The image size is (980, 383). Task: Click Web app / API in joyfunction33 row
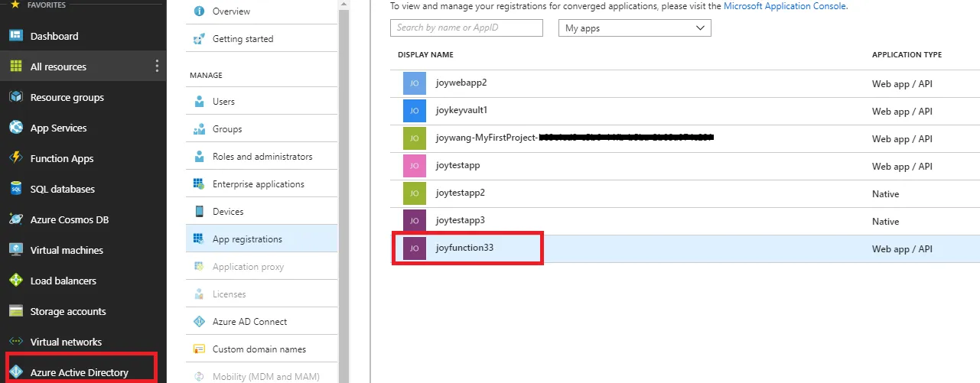[x=902, y=249]
